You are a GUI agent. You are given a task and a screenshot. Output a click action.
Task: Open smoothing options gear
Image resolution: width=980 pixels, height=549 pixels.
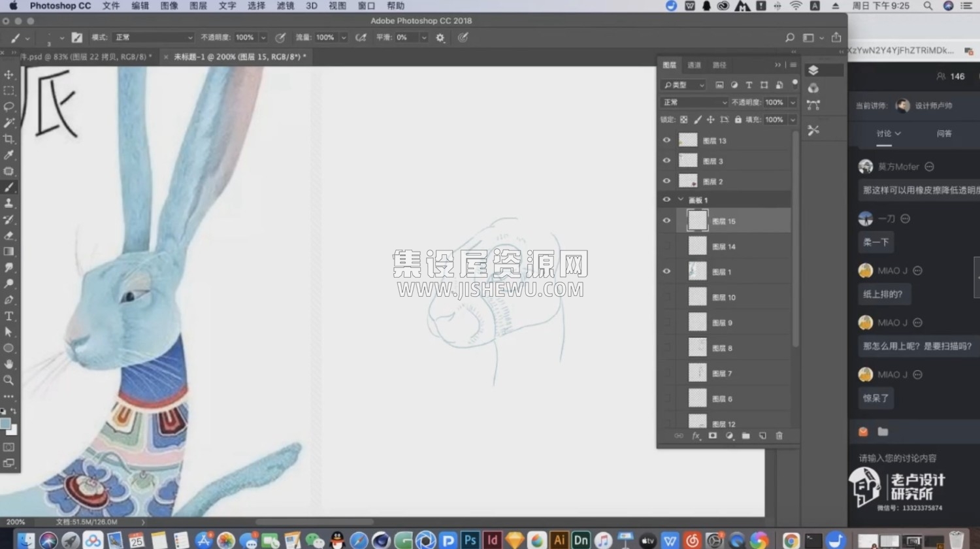(440, 38)
